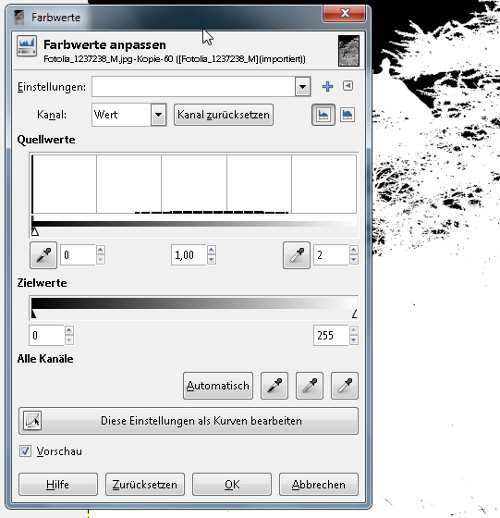This screenshot has width=500, height=518.
Task: Select the all-channels white point eyedropper
Action: coord(345,386)
